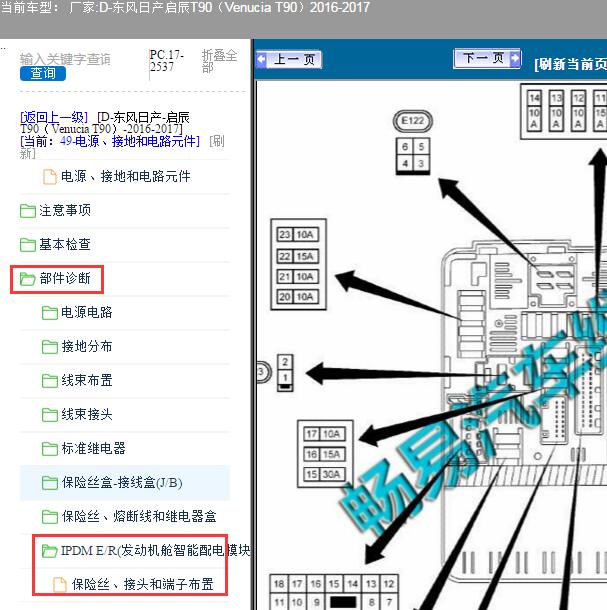Expand the 标准继电器 folder
Screen dimensions: 607x610
[x=93, y=449]
